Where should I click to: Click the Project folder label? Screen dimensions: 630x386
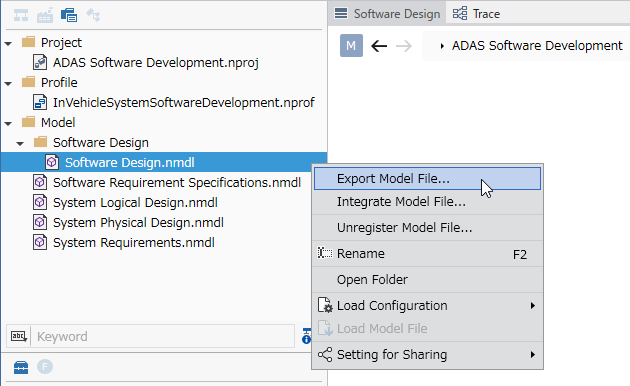click(x=61, y=43)
